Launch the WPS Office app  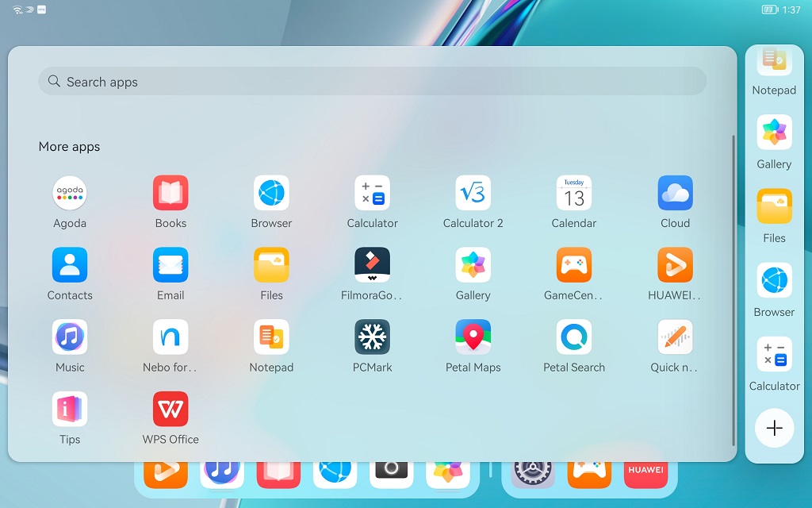pos(170,409)
